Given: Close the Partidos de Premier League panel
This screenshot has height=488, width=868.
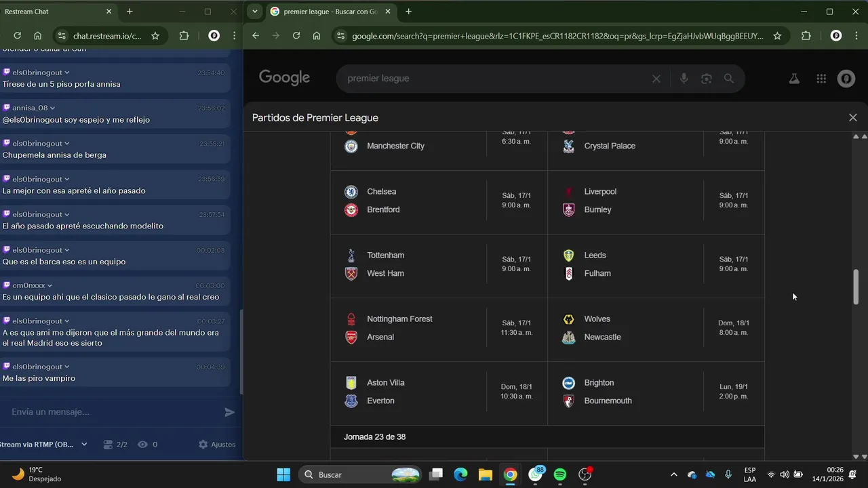Looking at the screenshot, I should pos(853,117).
